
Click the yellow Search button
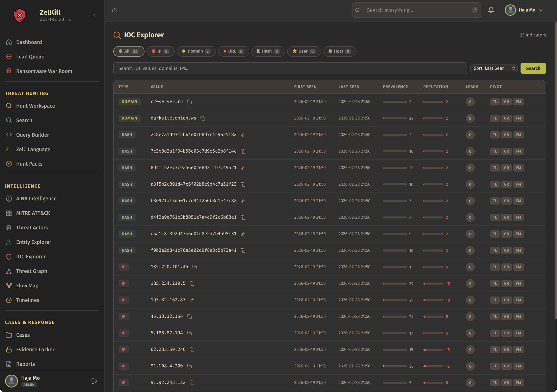(x=533, y=68)
